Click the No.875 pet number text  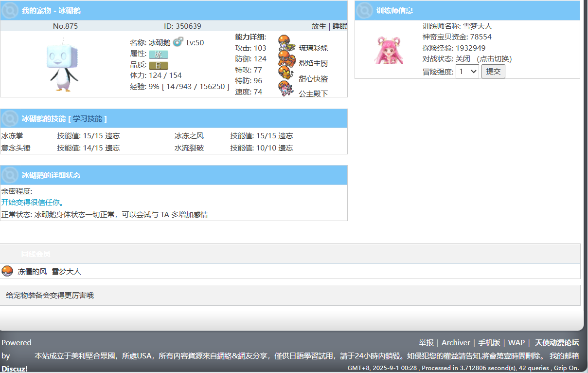(65, 26)
